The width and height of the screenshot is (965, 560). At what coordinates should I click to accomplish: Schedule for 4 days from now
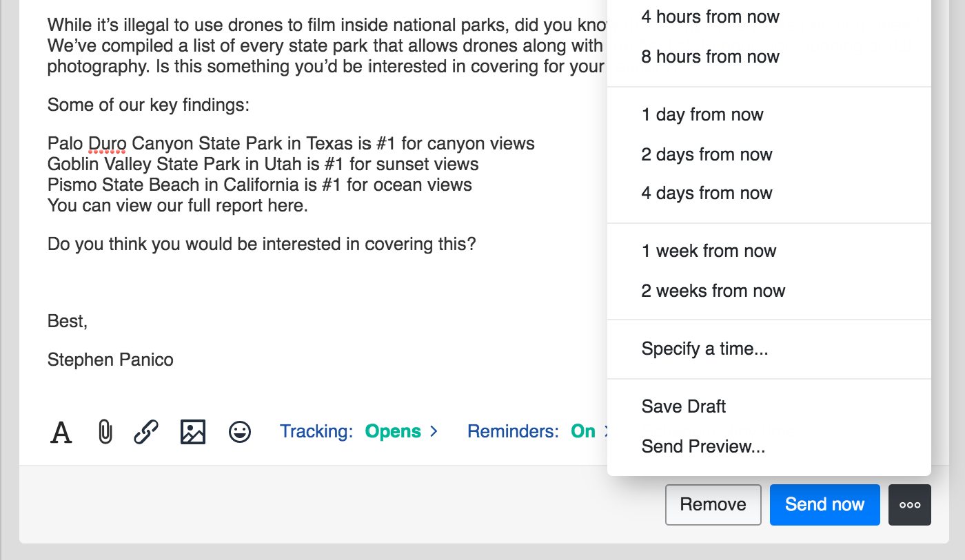707,194
